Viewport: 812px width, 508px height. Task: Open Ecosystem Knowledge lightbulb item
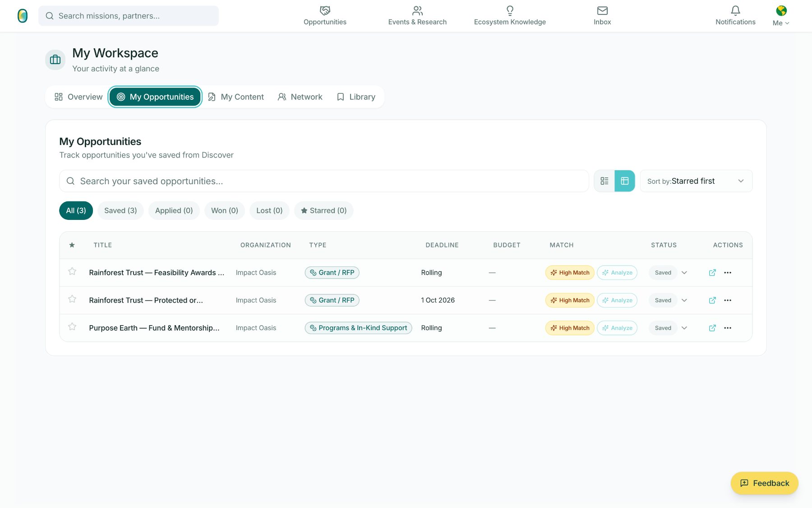click(x=510, y=16)
